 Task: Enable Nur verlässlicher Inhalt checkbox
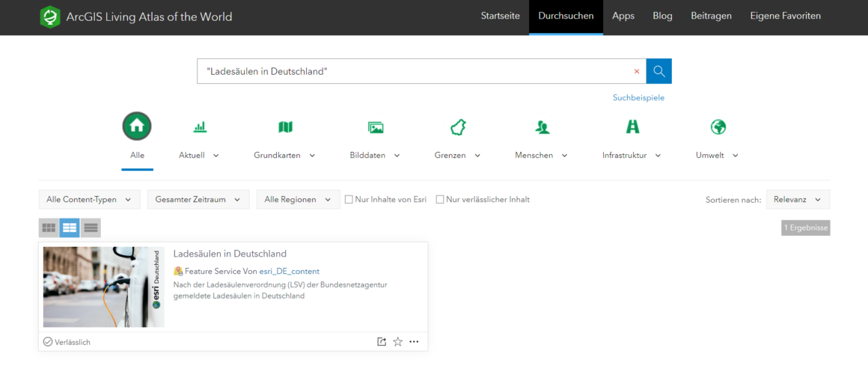440,199
